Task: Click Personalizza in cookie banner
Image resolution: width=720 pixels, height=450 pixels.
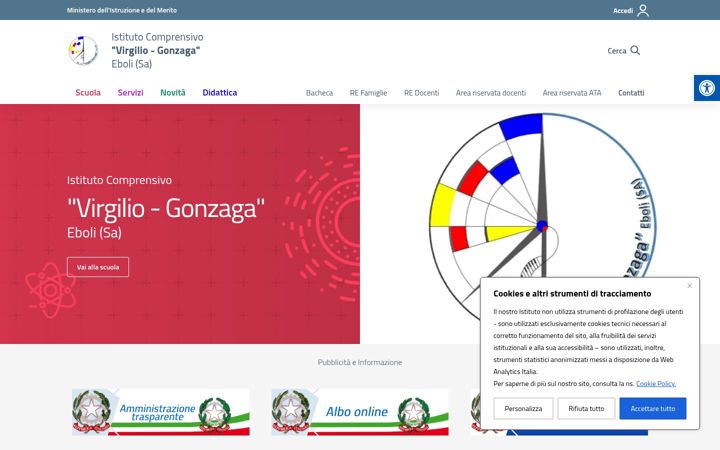Action: point(523,408)
